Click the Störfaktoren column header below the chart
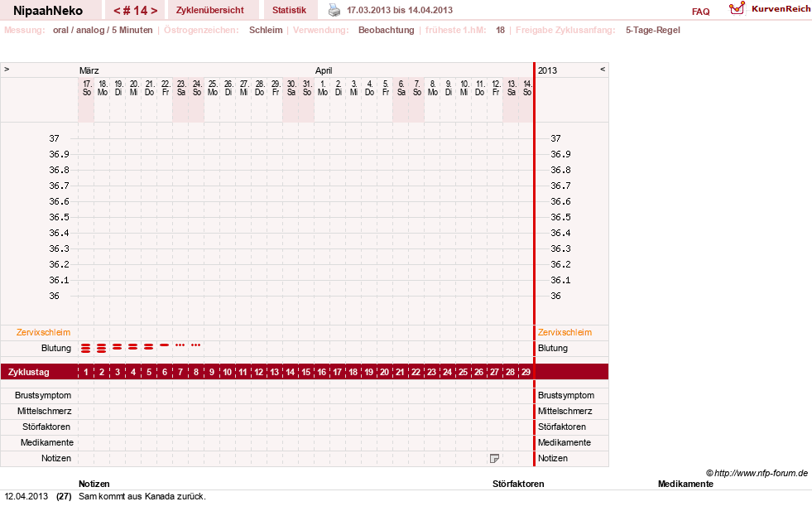The image size is (812, 516). point(518,484)
